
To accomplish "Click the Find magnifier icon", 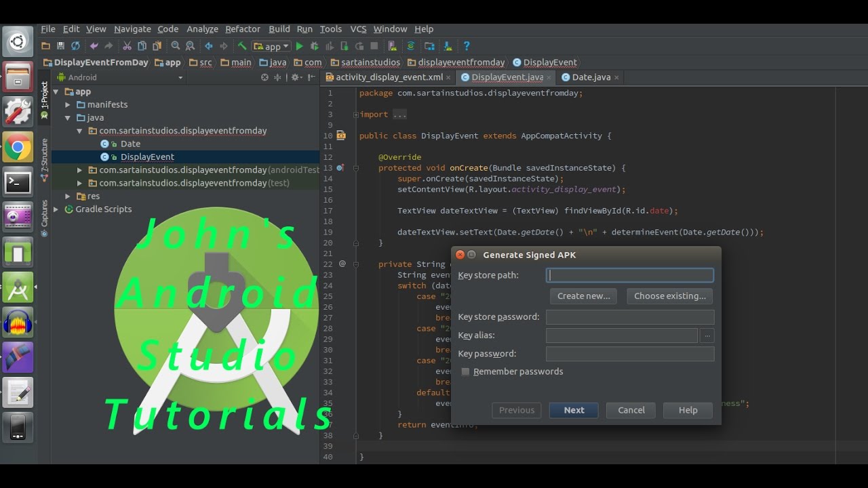I will (x=176, y=46).
